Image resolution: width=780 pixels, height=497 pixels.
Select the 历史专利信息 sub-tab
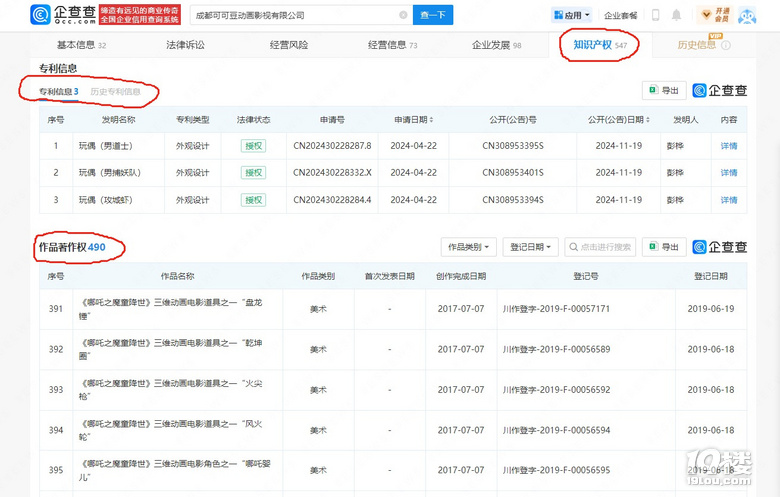(x=115, y=92)
